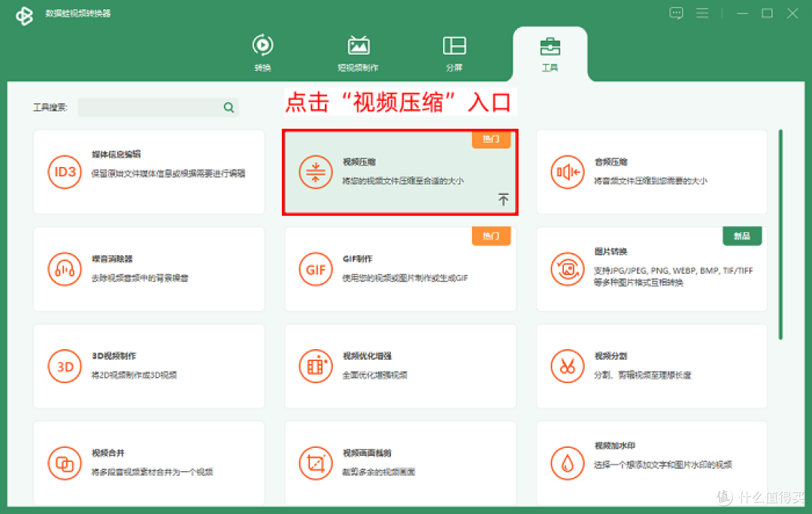Open the 3D video maker icon
This screenshot has width=812, height=514.
65,366
